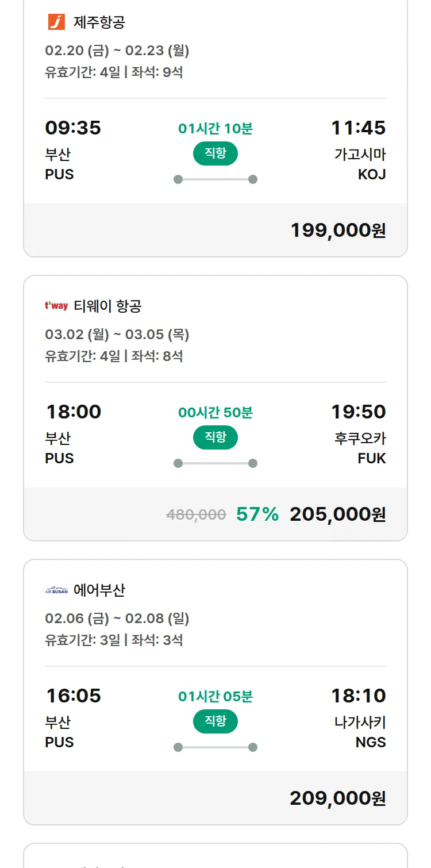Select the 199,000원 Jeju Air fare
This screenshot has height=868, width=431.
point(338,231)
